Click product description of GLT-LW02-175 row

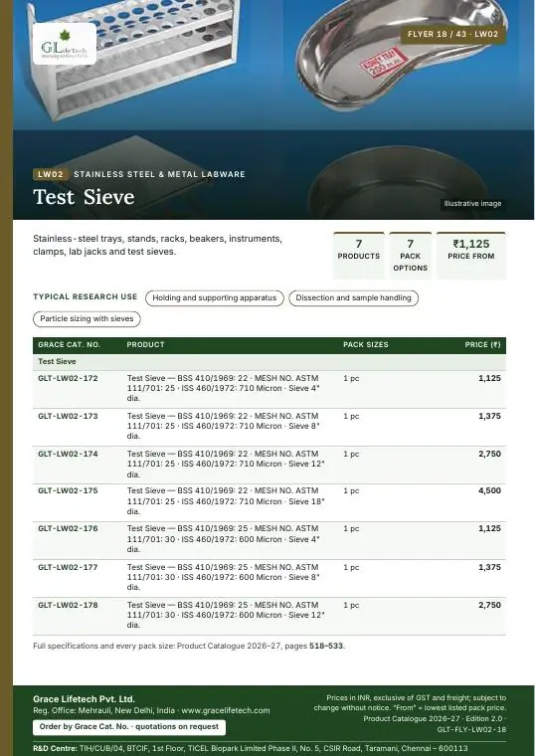click(x=226, y=501)
